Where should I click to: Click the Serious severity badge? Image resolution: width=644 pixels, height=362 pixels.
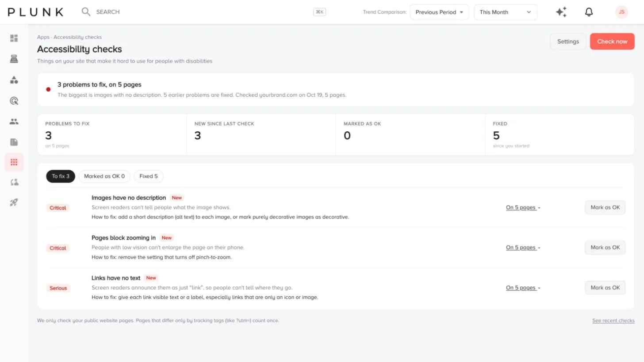coord(58,288)
